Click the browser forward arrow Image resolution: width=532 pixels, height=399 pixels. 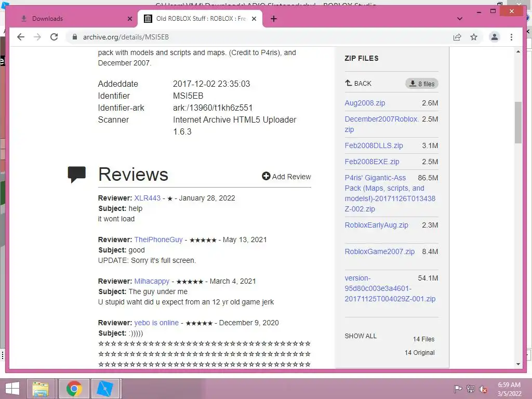[37, 37]
